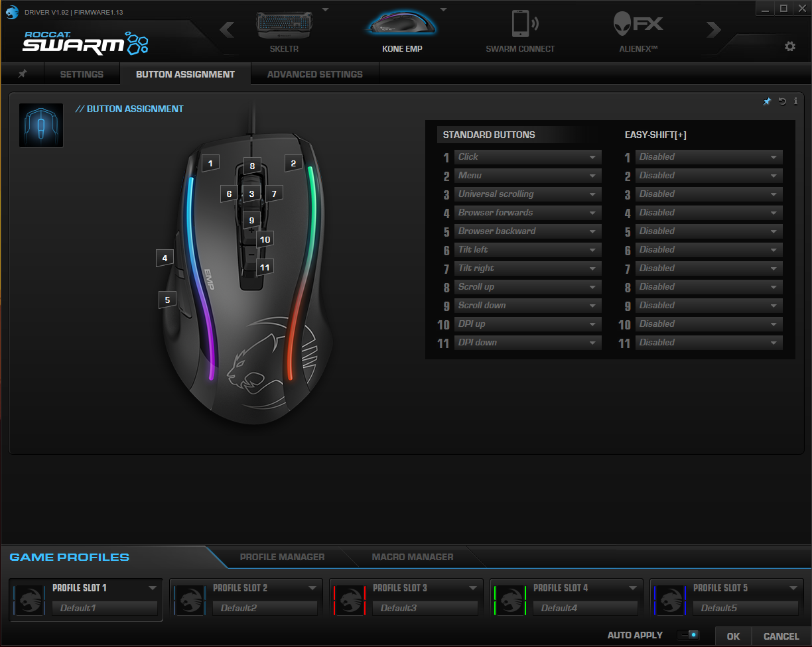The height and width of the screenshot is (647, 812).
Task: Click the Profile Slot 3 red Roccat logo
Action: coord(350,599)
